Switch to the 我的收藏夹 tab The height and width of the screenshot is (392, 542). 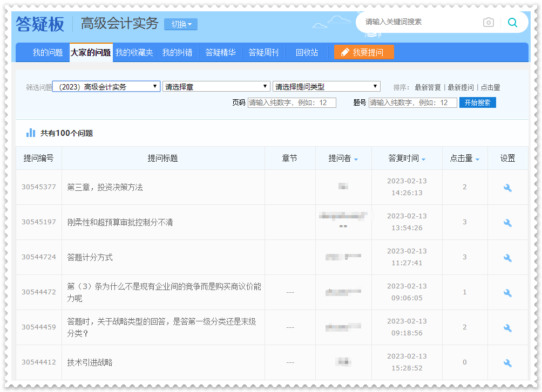[x=133, y=52]
